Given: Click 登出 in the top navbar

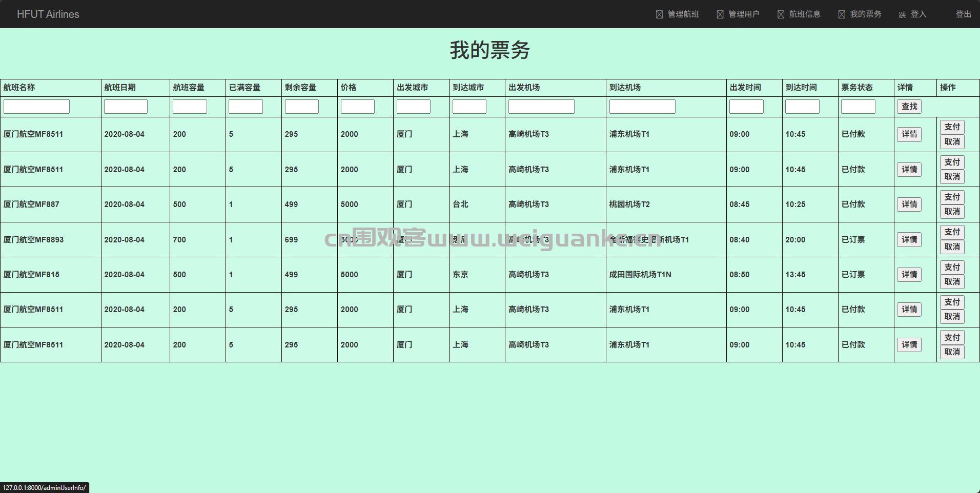Looking at the screenshot, I should click(x=963, y=14).
